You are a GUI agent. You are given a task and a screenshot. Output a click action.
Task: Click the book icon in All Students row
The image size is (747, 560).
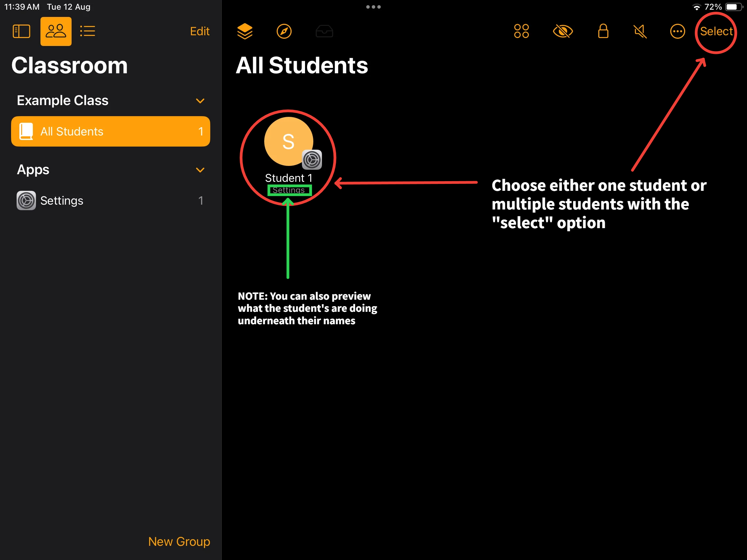click(x=26, y=131)
